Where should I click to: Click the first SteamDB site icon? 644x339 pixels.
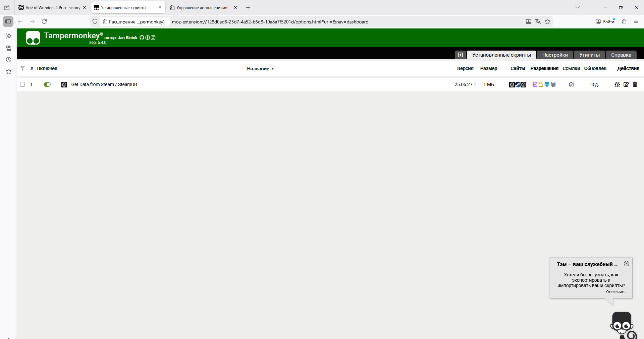pyautogui.click(x=512, y=84)
